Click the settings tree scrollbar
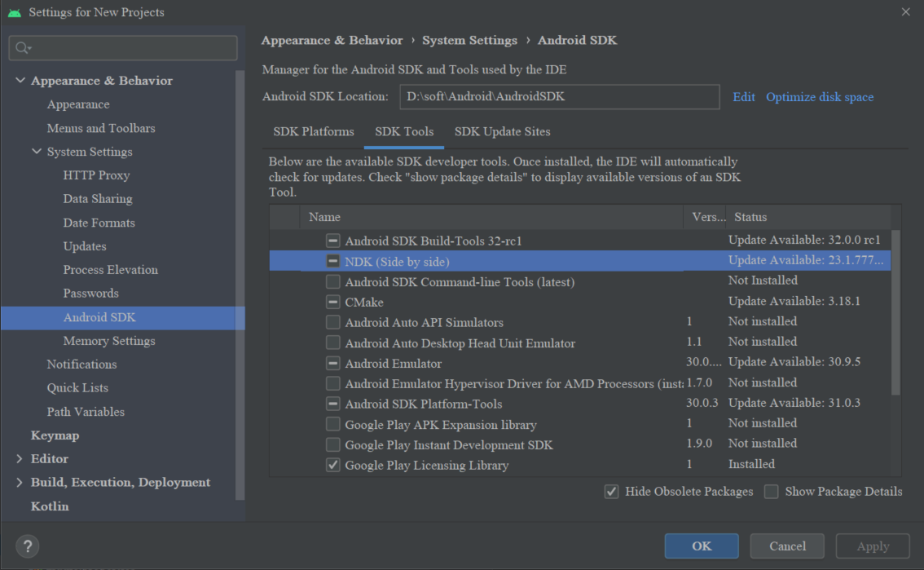This screenshot has height=570, width=924. (x=240, y=285)
